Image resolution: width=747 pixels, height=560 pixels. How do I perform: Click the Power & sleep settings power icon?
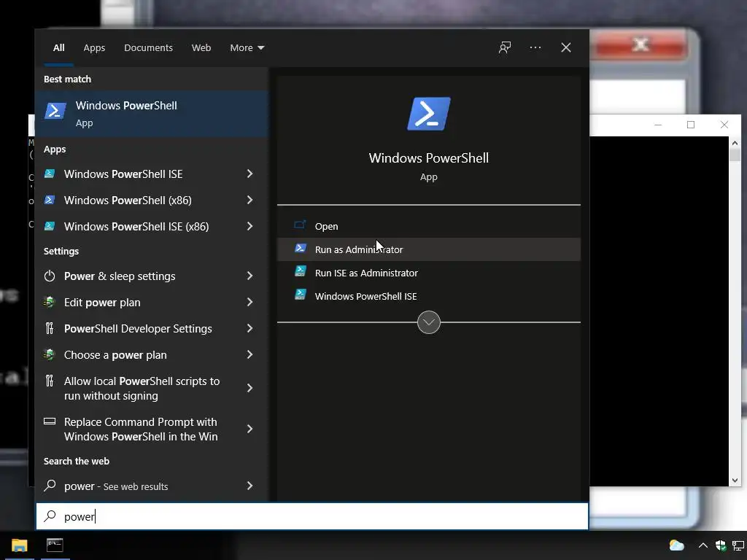pos(50,276)
